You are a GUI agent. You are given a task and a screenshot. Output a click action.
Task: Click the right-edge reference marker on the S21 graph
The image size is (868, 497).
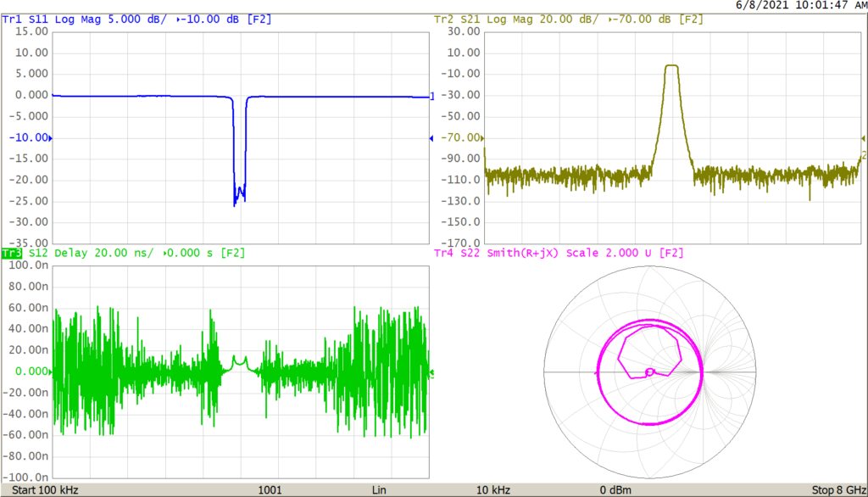click(863, 137)
